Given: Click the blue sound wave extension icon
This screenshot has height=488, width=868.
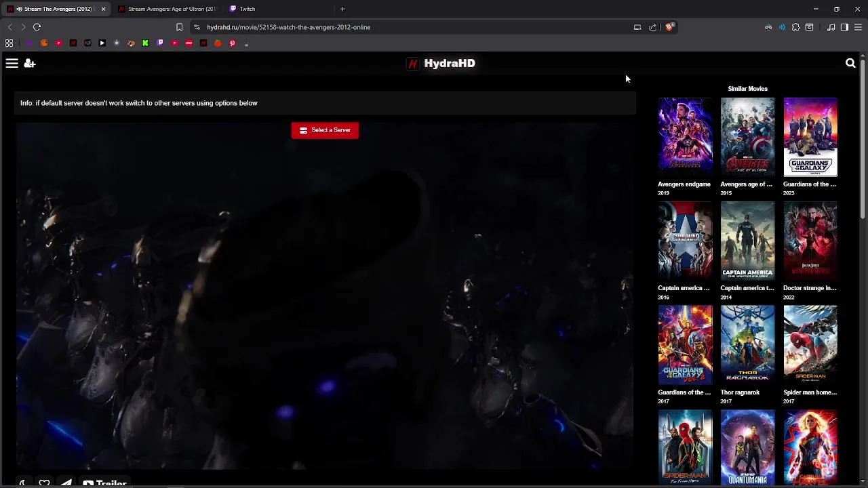Looking at the screenshot, I should pos(782,27).
